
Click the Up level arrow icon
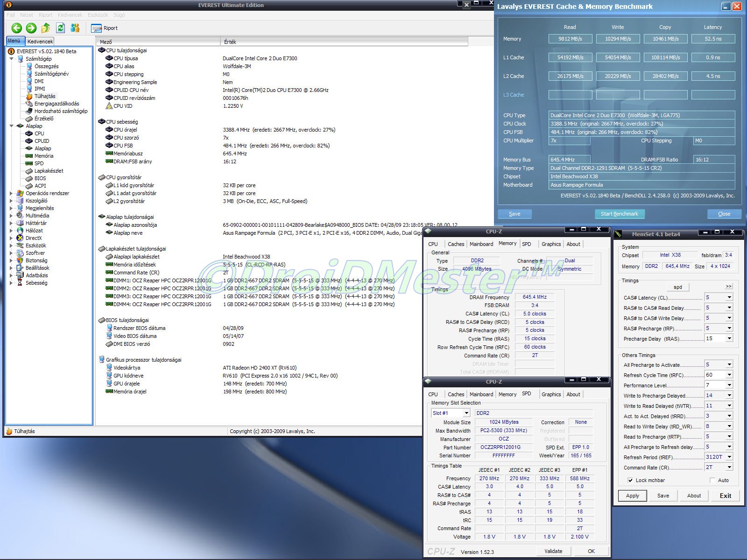click(46, 28)
